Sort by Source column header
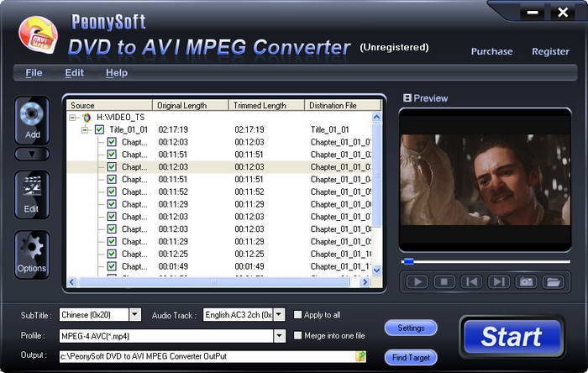 click(109, 105)
